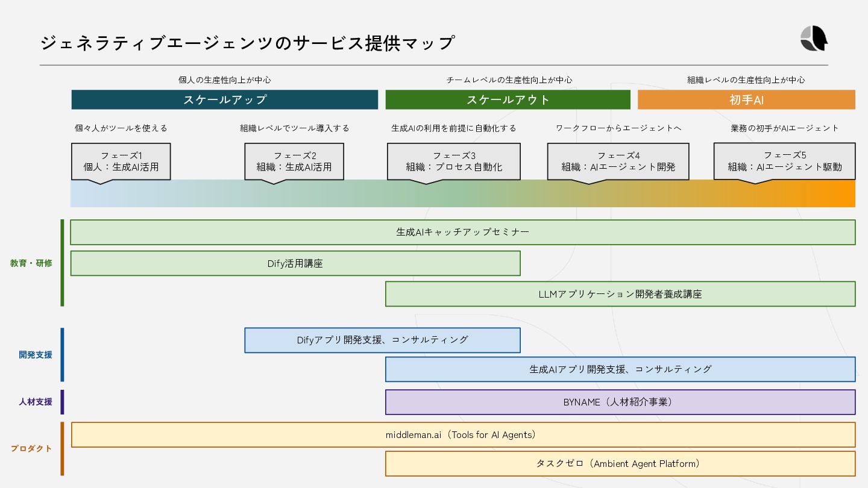
Task: Select the 生成AIアプリ開発支援、コンサルティング blue bar
Action: click(x=620, y=369)
